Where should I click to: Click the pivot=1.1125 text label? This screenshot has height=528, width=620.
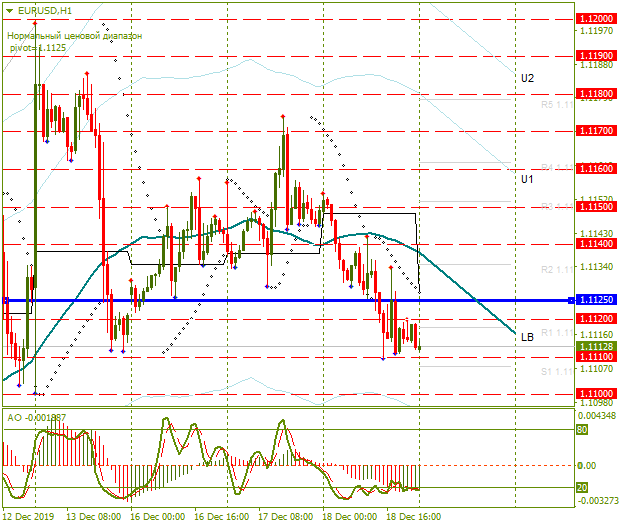coord(38,48)
